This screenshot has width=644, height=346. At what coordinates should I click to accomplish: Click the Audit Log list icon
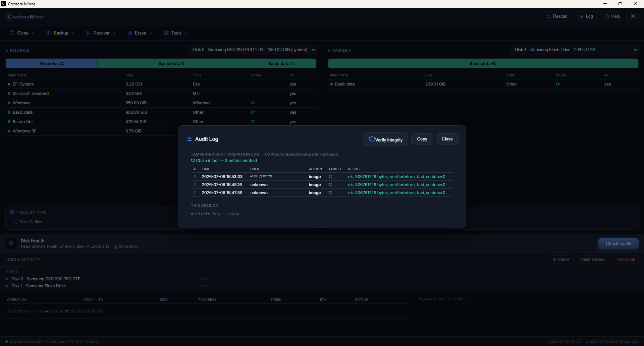(189, 139)
